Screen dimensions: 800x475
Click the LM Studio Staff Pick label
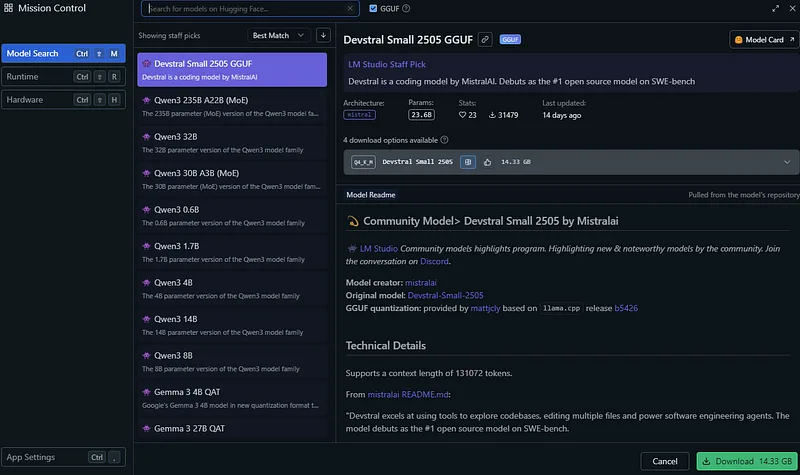click(x=387, y=64)
